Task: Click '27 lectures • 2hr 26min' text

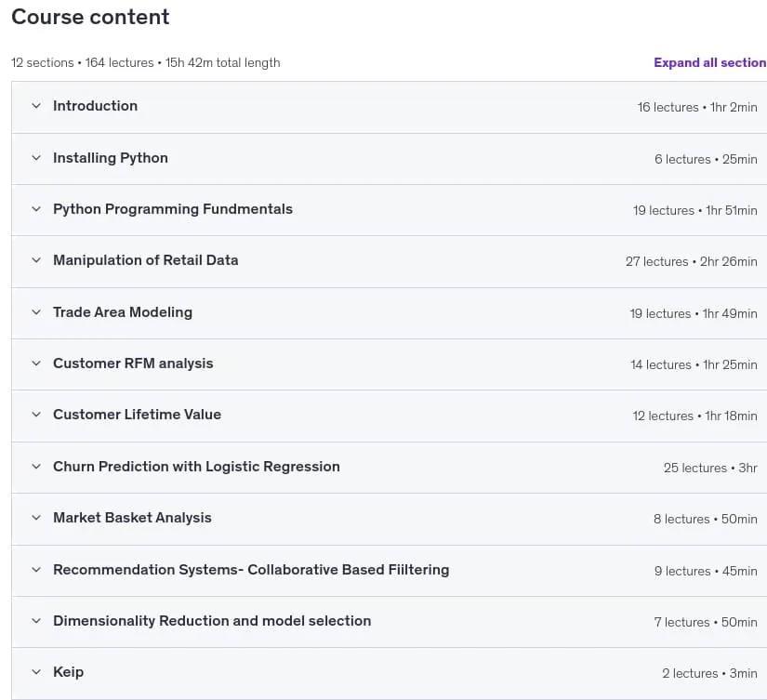Action: [x=691, y=261]
